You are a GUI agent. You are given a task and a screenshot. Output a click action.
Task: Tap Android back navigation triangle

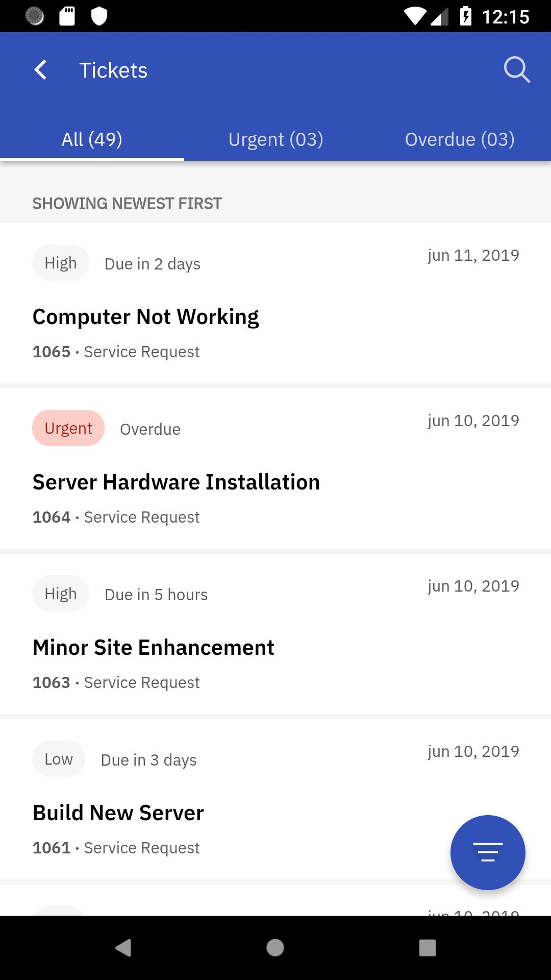point(123,947)
